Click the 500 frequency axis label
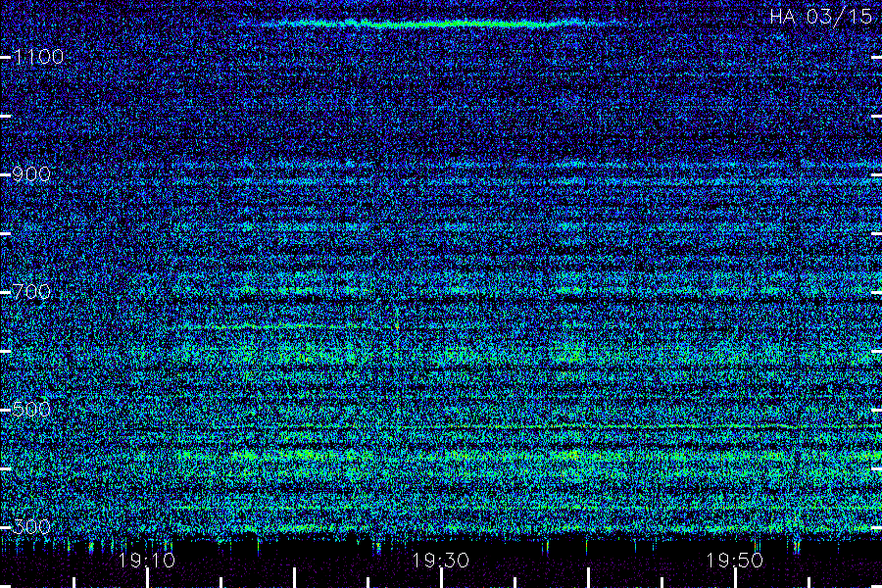The image size is (882, 588). 31,409
